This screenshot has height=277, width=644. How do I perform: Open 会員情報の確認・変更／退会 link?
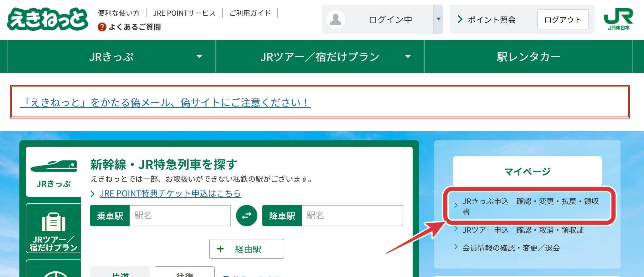click(511, 248)
